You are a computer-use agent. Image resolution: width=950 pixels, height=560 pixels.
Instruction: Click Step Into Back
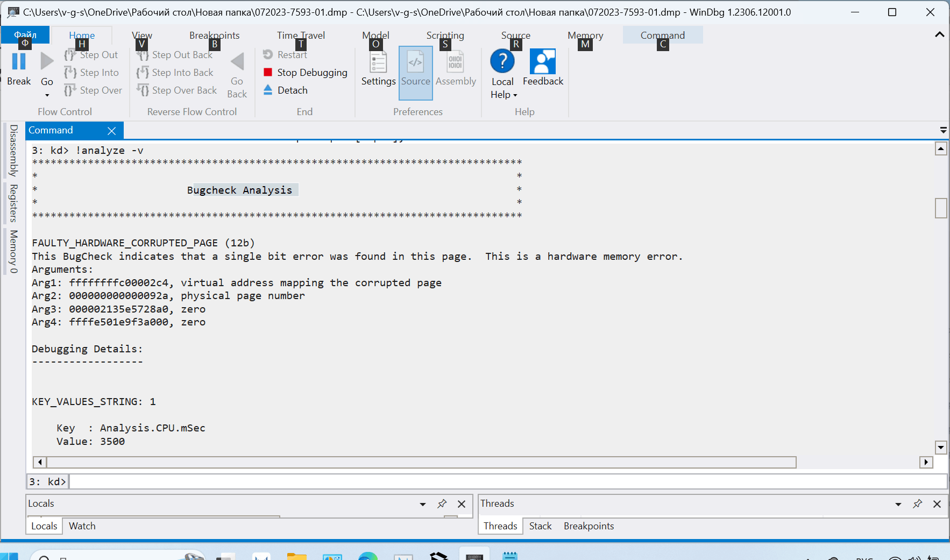[175, 73]
